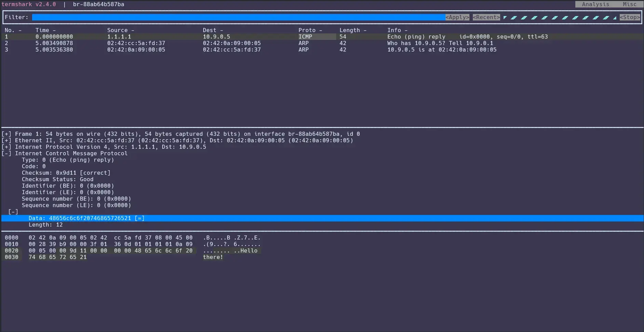Viewport: 644px width, 332px height.
Task: Select the Type: 0 Echo reply field
Action: (68, 160)
